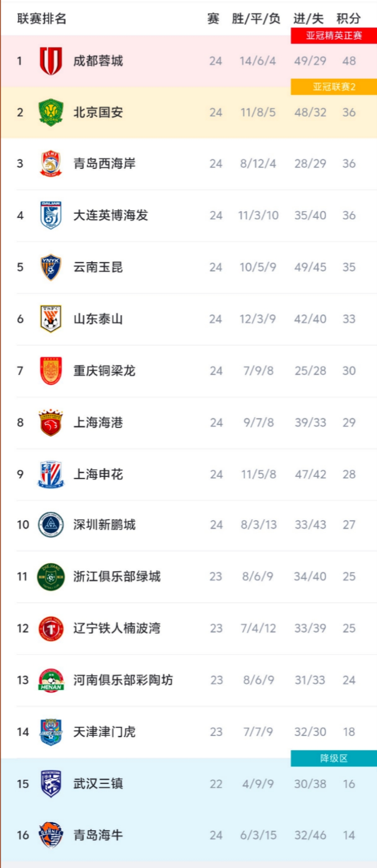Click the 北京国安 green badge
This screenshot has width=377, height=868.
coord(51,112)
